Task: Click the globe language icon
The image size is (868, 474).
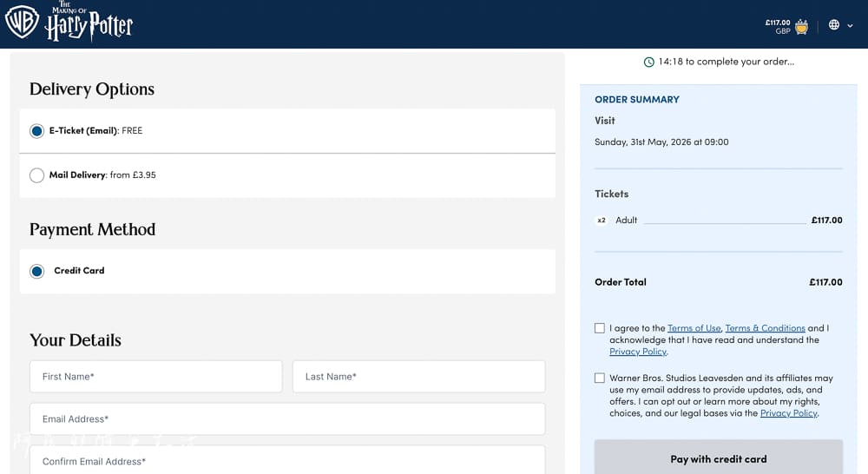Action: (x=833, y=25)
